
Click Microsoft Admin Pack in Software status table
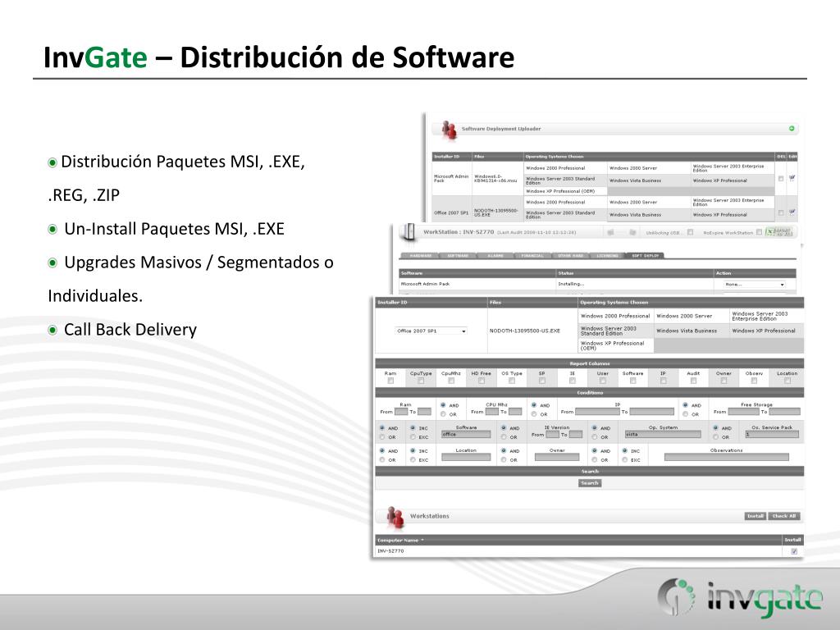pos(426,285)
